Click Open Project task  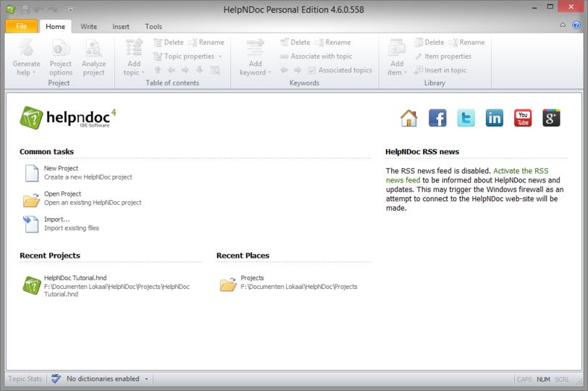[x=82, y=198]
